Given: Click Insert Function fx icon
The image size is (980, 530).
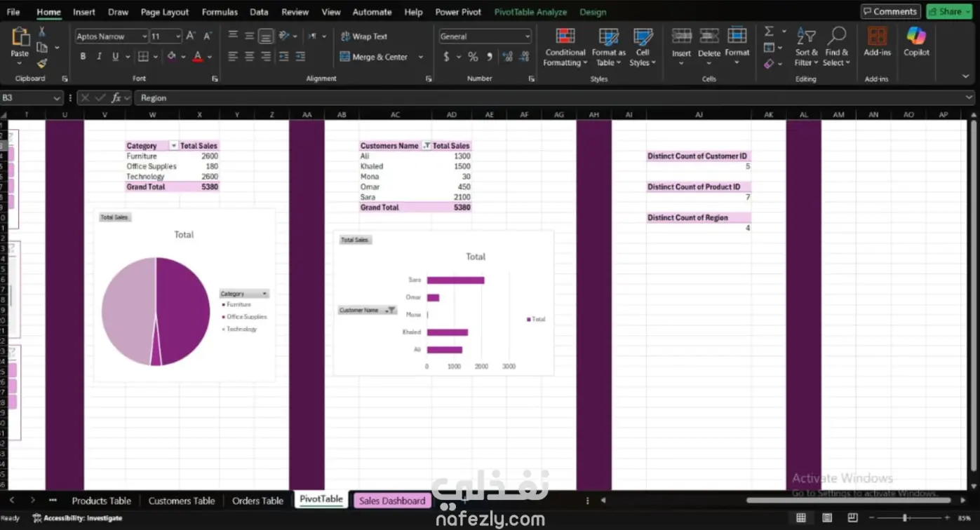Looking at the screenshot, I should [116, 98].
